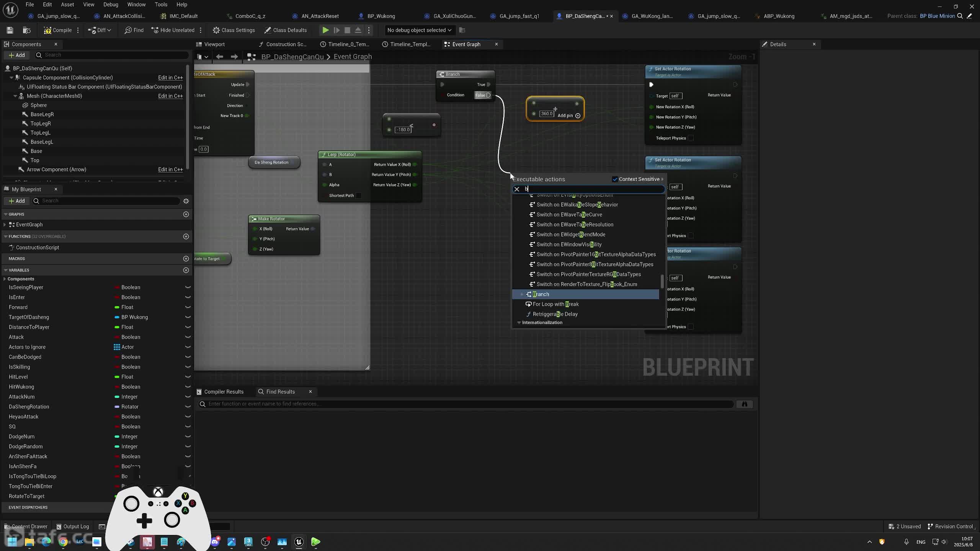Switch to the Construction Script tab
The image size is (980, 551).
pos(283,44)
